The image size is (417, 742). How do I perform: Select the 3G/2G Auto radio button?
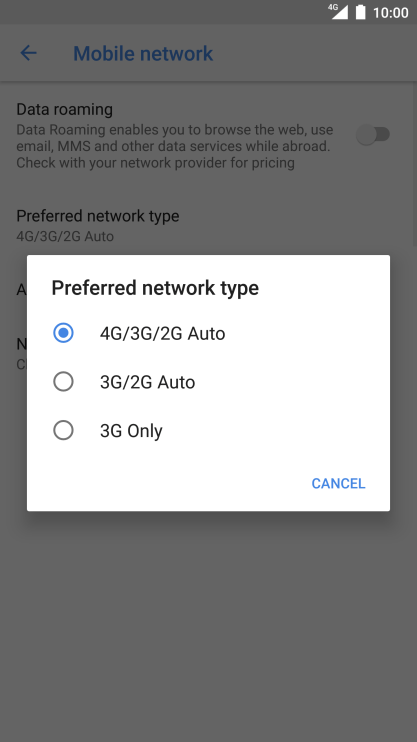[x=63, y=382]
